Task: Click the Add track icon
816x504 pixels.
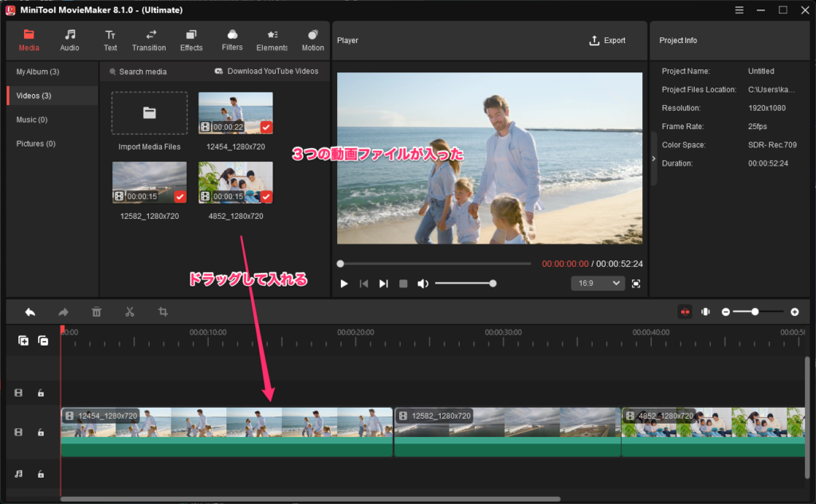Action: [x=24, y=341]
